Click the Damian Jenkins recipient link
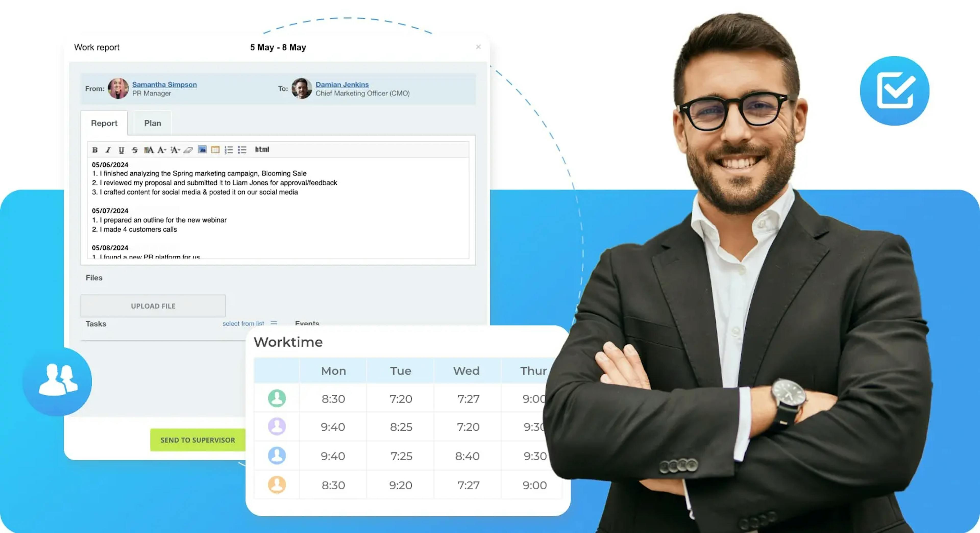This screenshot has height=533, width=980. [x=342, y=84]
